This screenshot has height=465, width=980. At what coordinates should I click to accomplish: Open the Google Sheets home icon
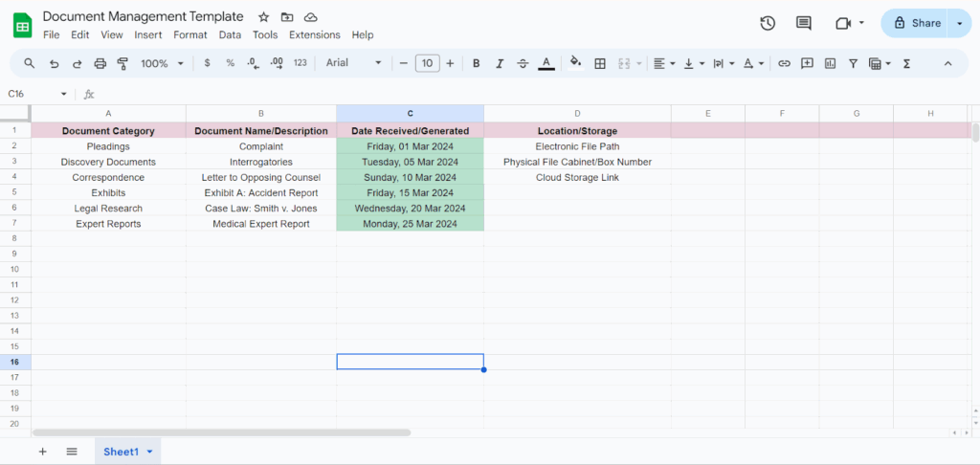click(x=23, y=26)
